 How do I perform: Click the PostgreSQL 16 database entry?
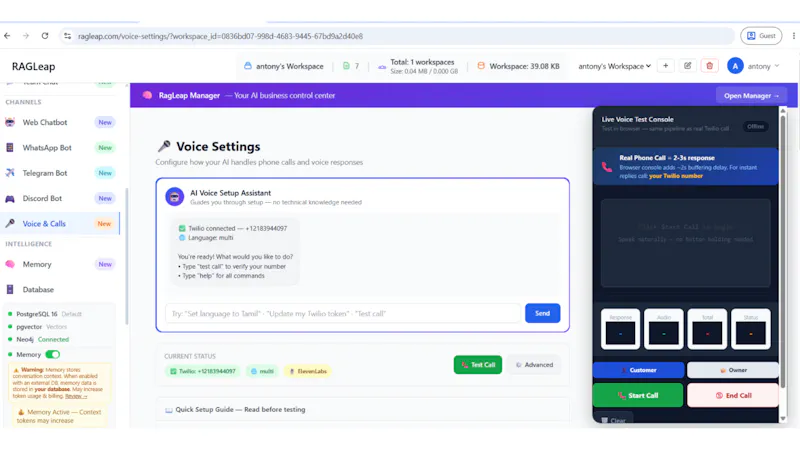[x=45, y=314]
